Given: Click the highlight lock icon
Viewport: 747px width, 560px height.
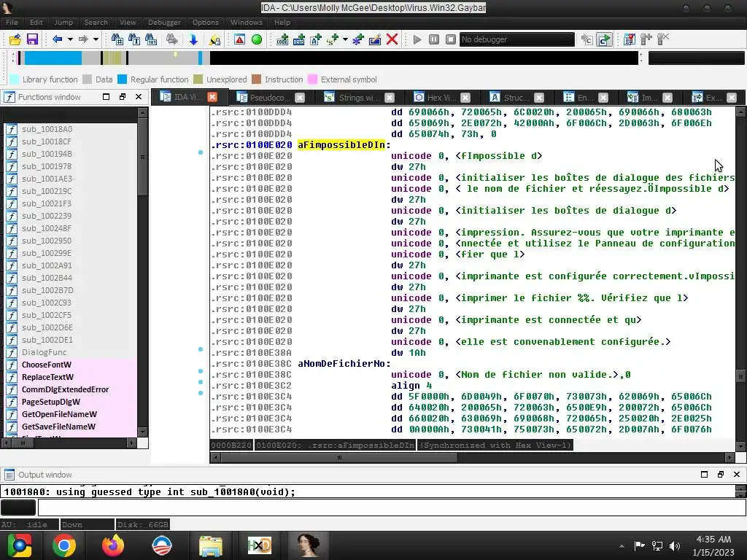Looking at the screenshot, I should coord(214,39).
